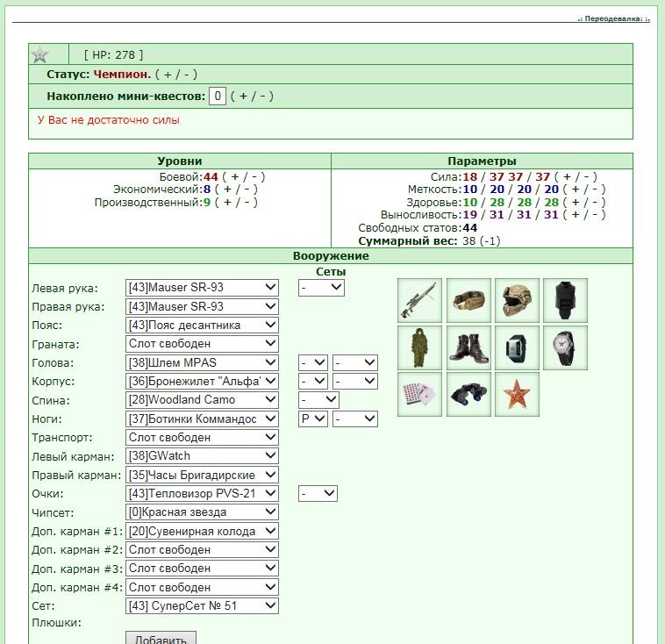
Task: Open the Голова helmet dropdown
Action: coord(202,362)
